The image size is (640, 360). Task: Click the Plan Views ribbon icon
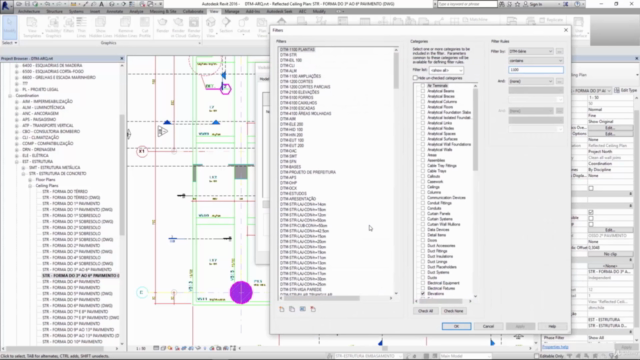pos(262,27)
